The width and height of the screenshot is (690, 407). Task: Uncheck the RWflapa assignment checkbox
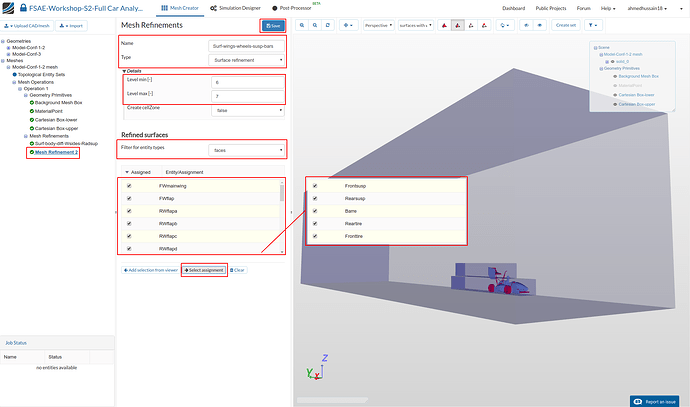click(129, 211)
